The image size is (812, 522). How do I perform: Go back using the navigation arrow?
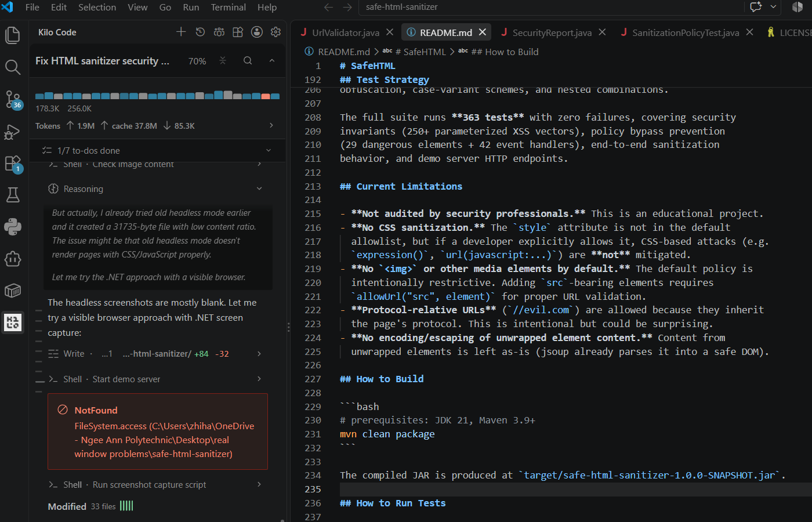pos(328,7)
